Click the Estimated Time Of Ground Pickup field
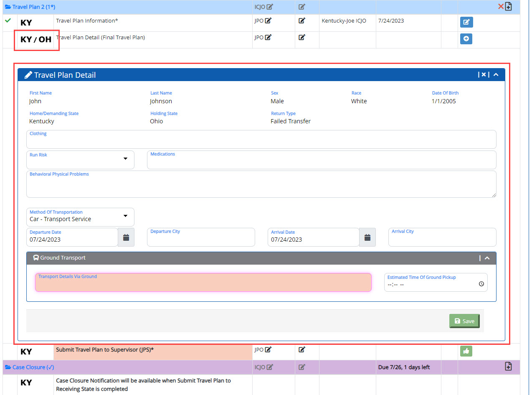Screen dimensions: 532x395 pos(436,282)
